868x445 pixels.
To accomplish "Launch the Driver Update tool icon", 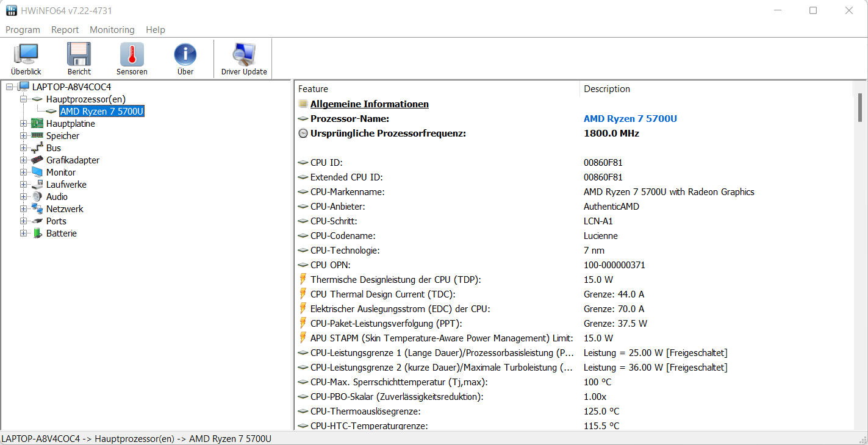I will [x=244, y=55].
